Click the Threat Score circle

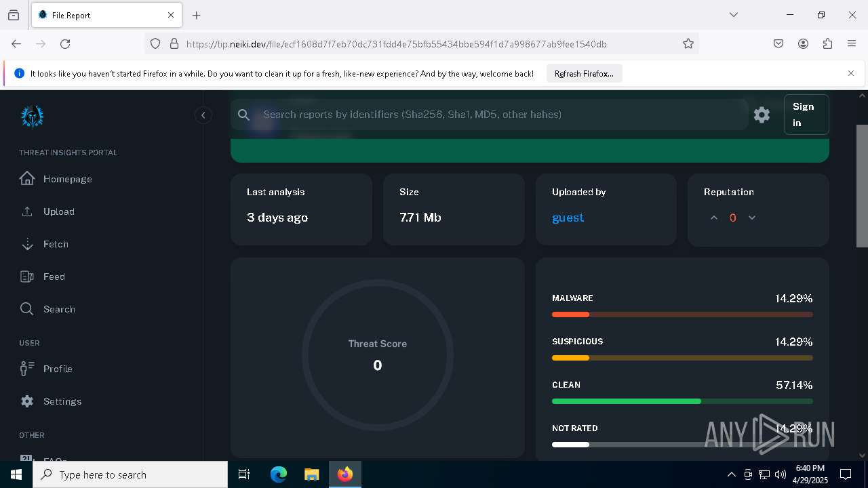tap(378, 355)
